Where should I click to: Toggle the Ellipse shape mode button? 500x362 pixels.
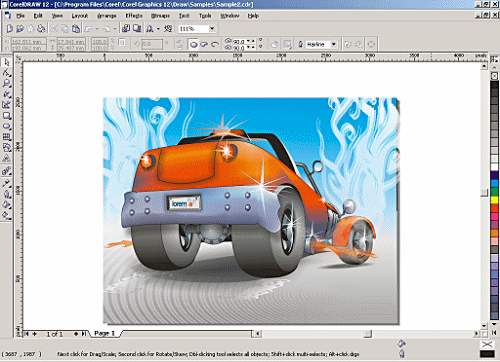pos(194,44)
